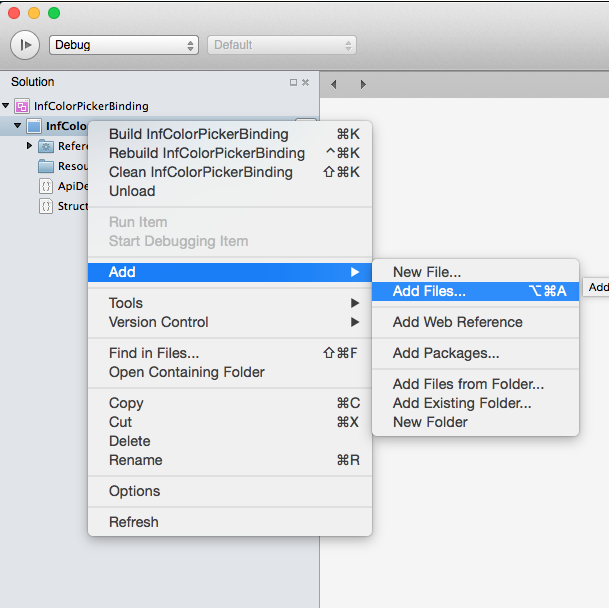
Task: Select Build InfColorPickerBinding menu item
Action: (x=230, y=134)
